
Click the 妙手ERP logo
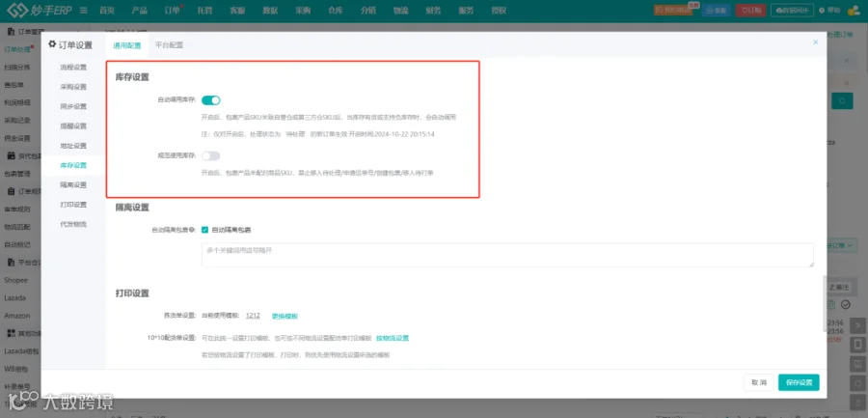pyautogui.click(x=40, y=10)
